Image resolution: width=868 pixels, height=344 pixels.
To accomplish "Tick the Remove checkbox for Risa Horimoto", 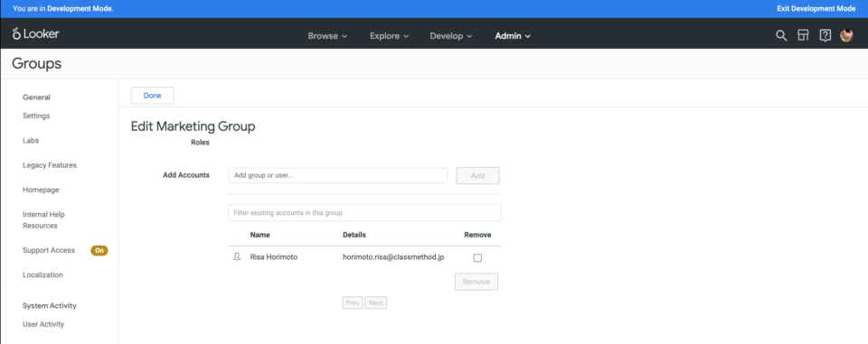I will point(477,257).
